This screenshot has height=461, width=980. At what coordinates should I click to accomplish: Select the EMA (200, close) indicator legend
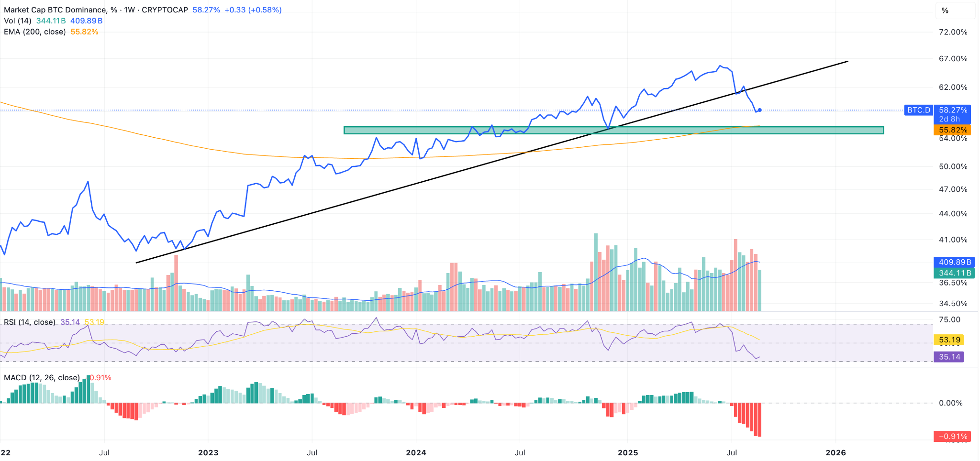point(35,32)
